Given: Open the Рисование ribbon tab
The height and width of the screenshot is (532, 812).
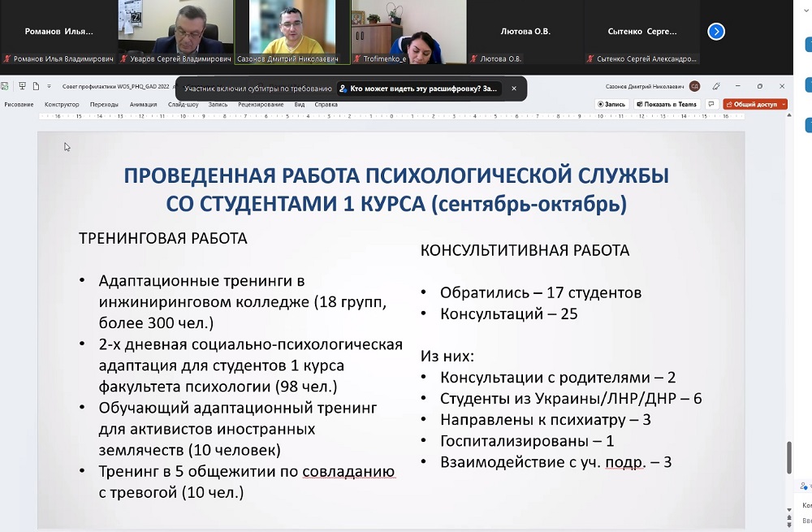Looking at the screenshot, I should pos(19,104).
